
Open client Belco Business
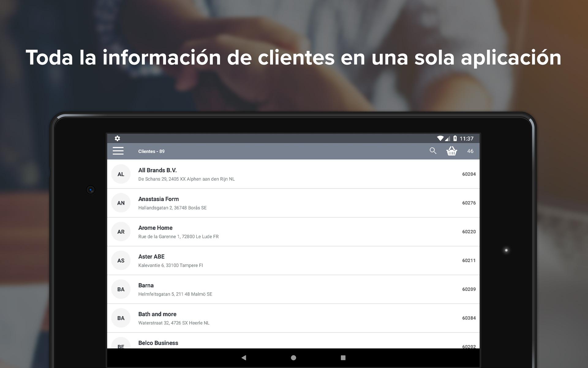pyautogui.click(x=293, y=341)
